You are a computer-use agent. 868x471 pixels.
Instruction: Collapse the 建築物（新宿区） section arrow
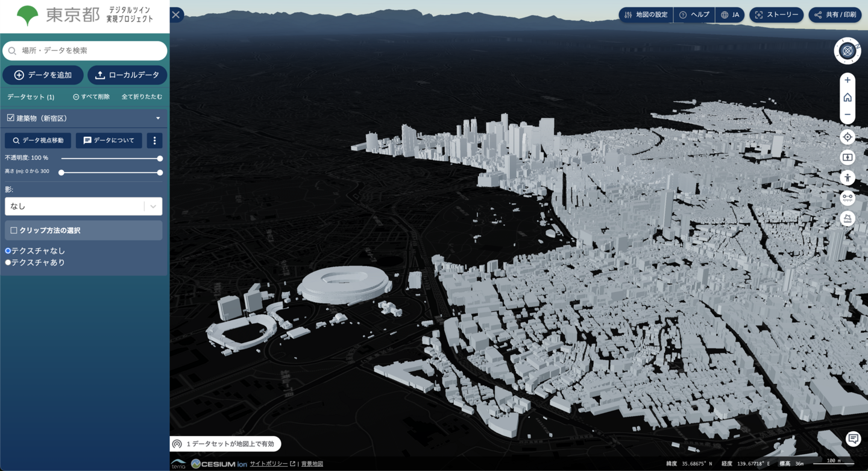point(158,118)
